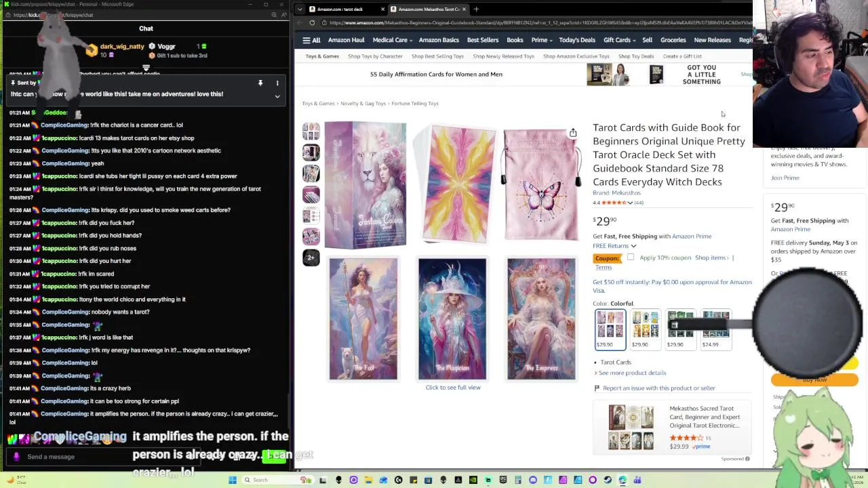Open NVIDIA app from the taskbar
Viewport: 868px width, 488px height.
click(473, 480)
